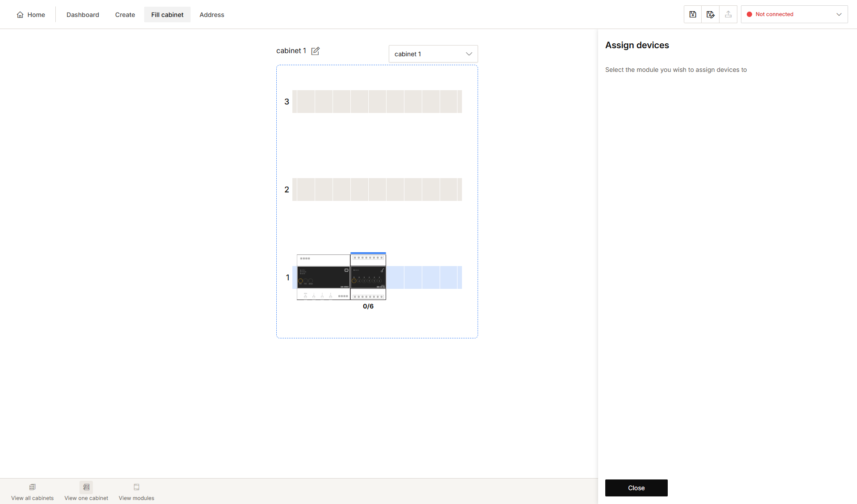Expand the cabinet 1 selector dropdown
Screen dimensions: 857x504
point(433,54)
